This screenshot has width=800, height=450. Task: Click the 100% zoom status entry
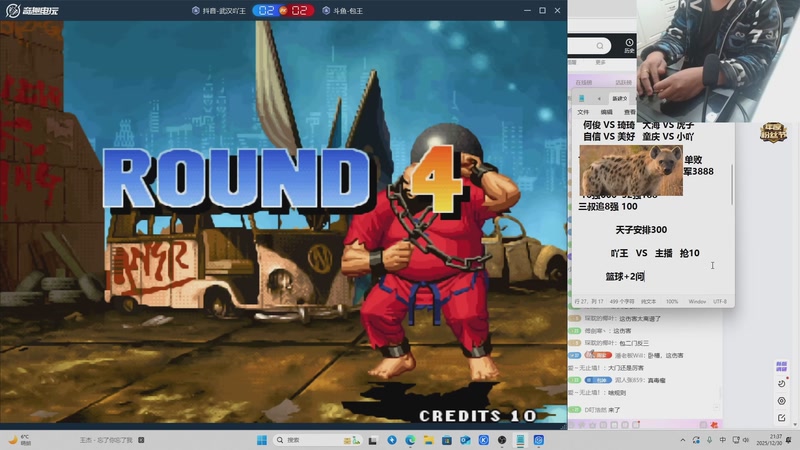(x=672, y=302)
